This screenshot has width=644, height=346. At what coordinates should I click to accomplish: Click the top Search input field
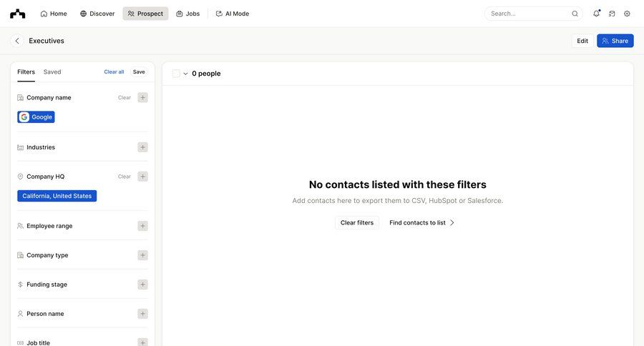pos(534,14)
